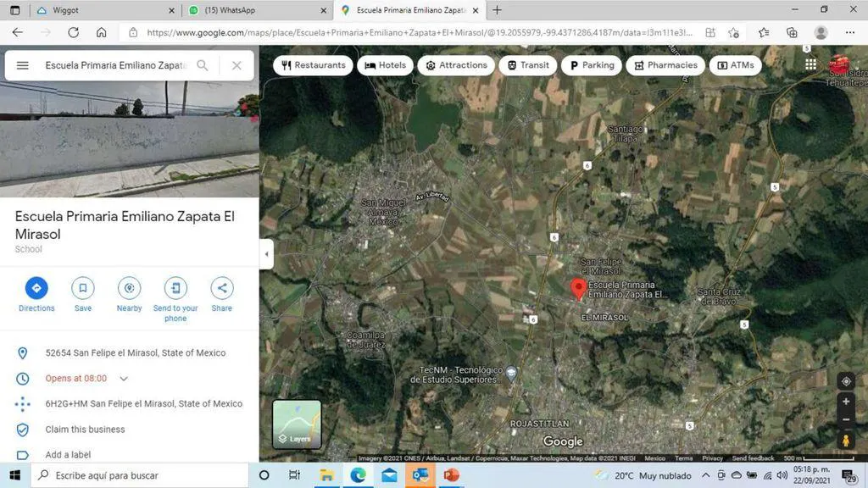
Task: Click the show your location button
Action: coord(846,381)
